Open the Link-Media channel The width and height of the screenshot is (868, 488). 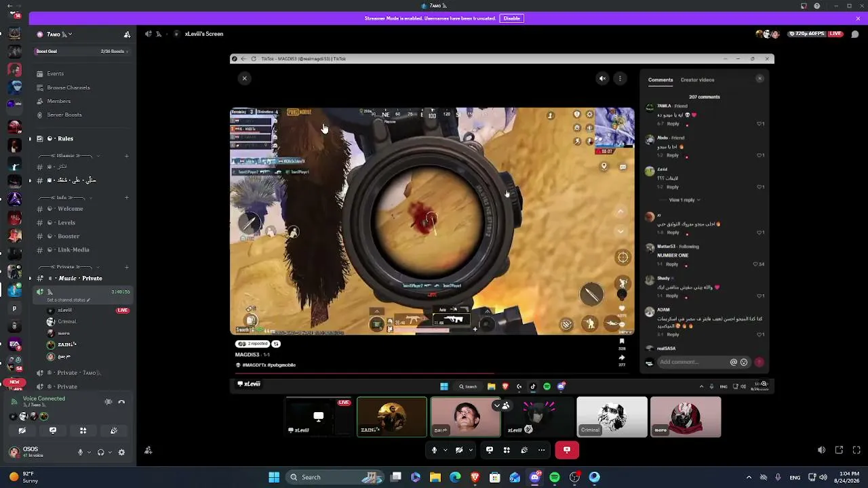click(x=82, y=249)
